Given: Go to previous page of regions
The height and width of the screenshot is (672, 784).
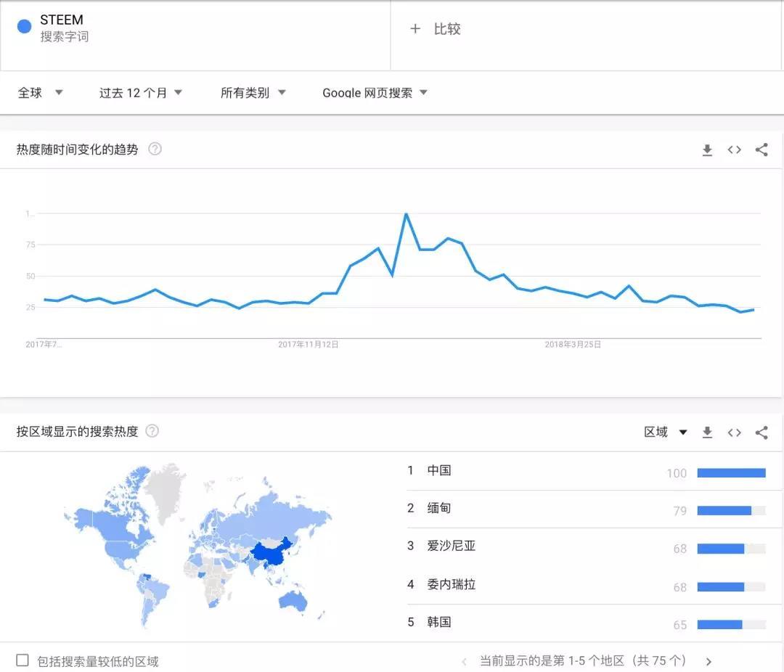Looking at the screenshot, I should [464, 662].
